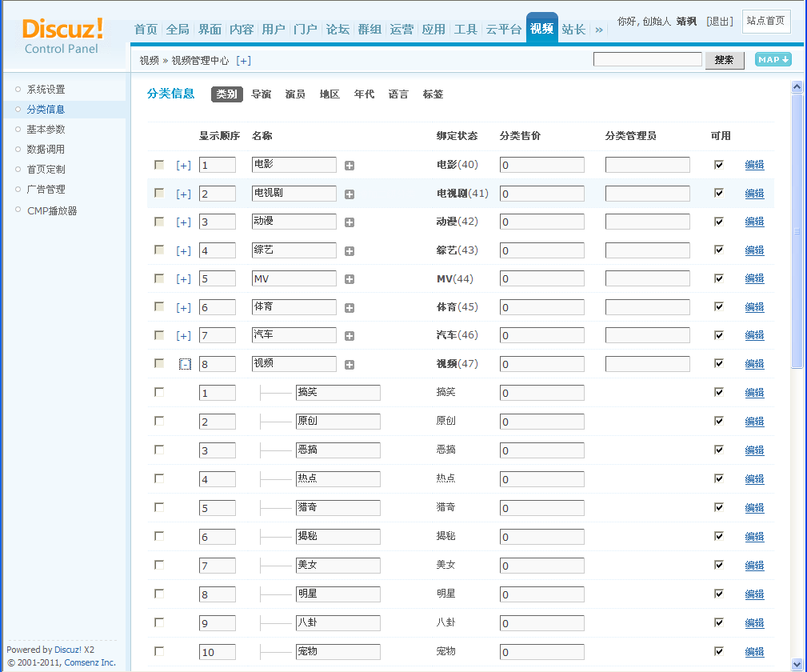Expand the 综艺 category row
The height and width of the screenshot is (672, 807).
pos(183,250)
